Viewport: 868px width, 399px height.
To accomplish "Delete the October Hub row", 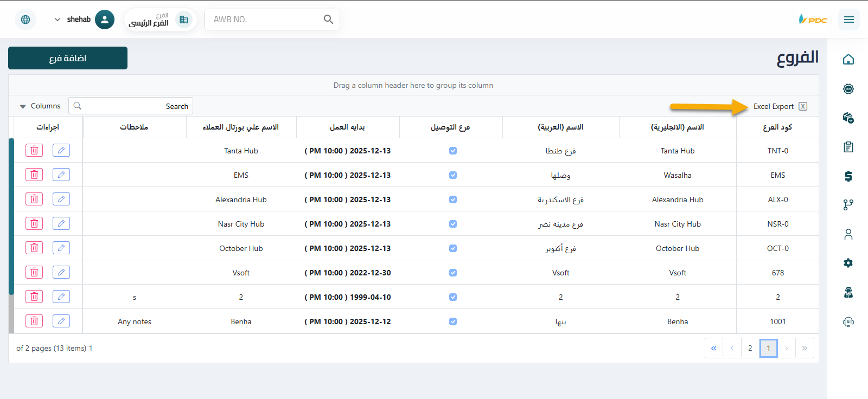I will (34, 248).
